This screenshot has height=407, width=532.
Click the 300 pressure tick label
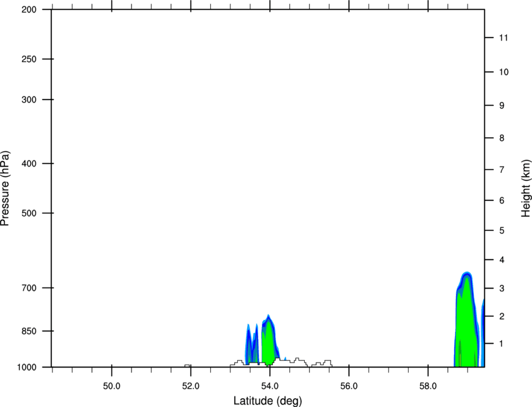[x=29, y=100]
